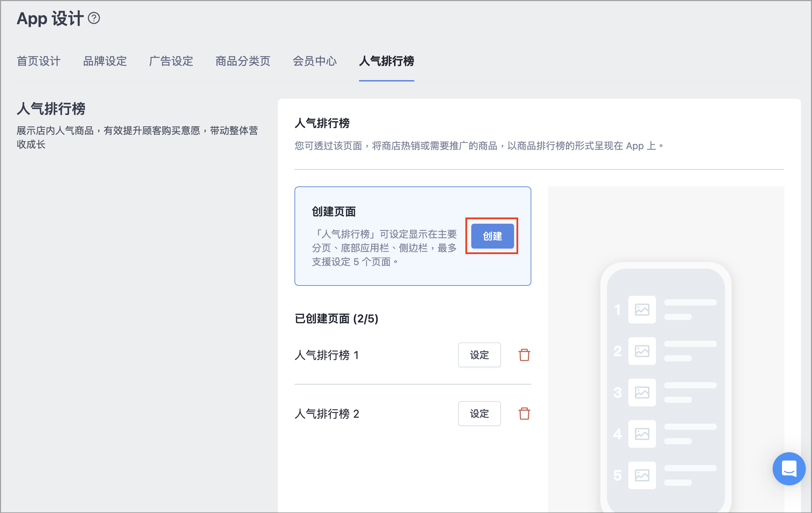Open the 会员中心 tab
The height and width of the screenshot is (513, 812).
point(315,61)
